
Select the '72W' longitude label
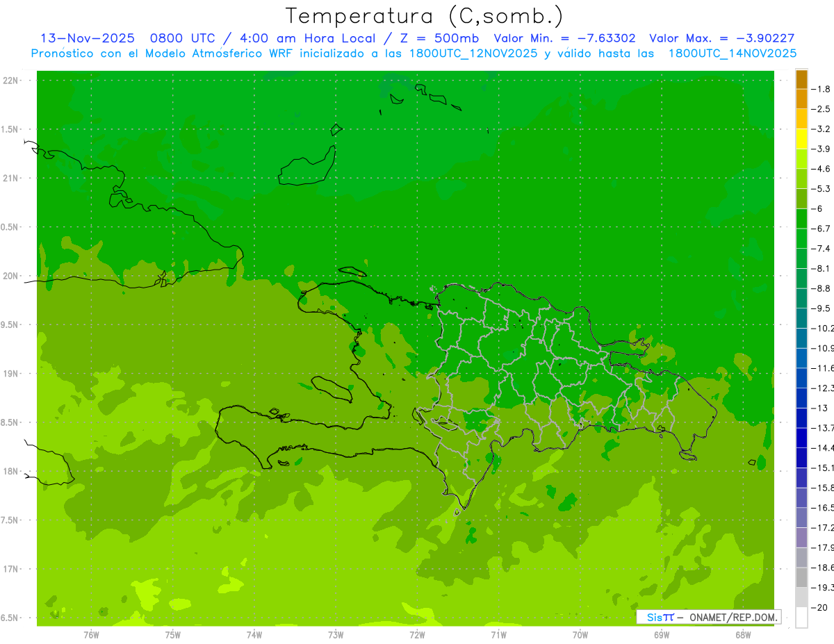(417, 635)
